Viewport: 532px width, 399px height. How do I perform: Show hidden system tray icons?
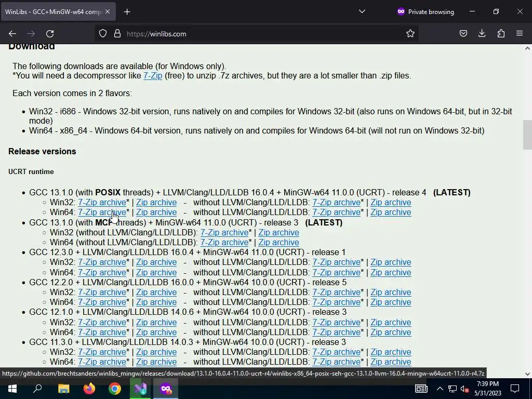(x=440, y=389)
